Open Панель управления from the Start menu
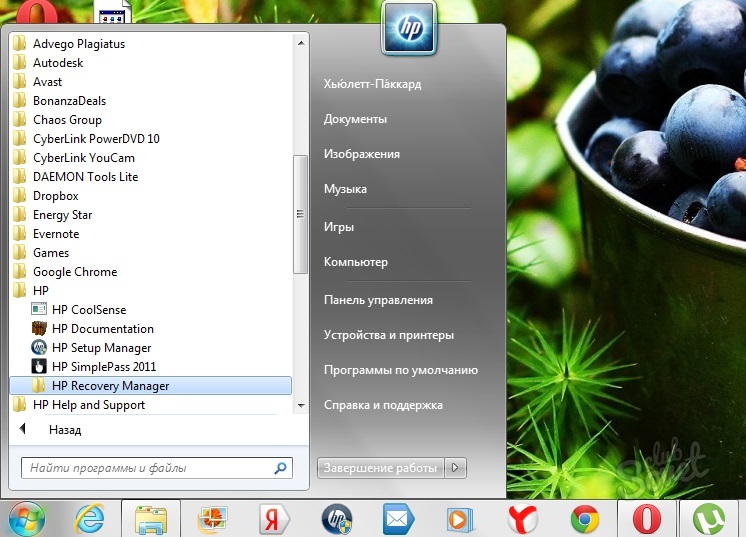The image size is (746, 537). tap(378, 300)
